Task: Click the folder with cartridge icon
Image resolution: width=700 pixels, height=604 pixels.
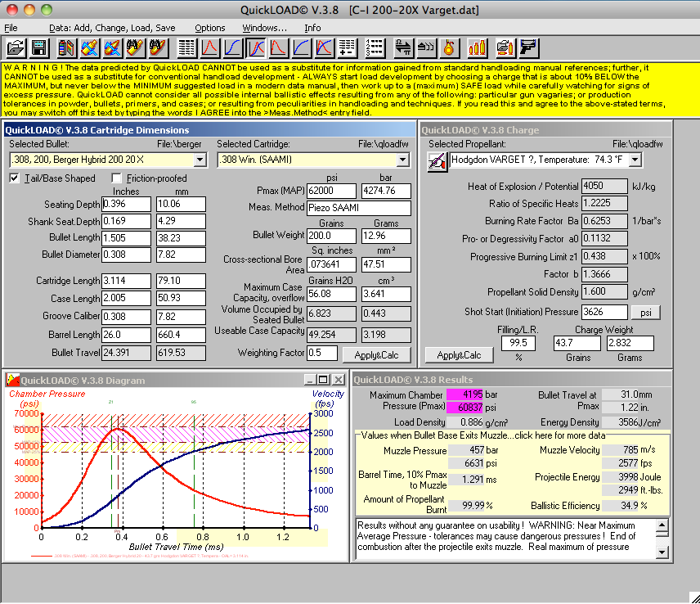Action: [x=505, y=47]
